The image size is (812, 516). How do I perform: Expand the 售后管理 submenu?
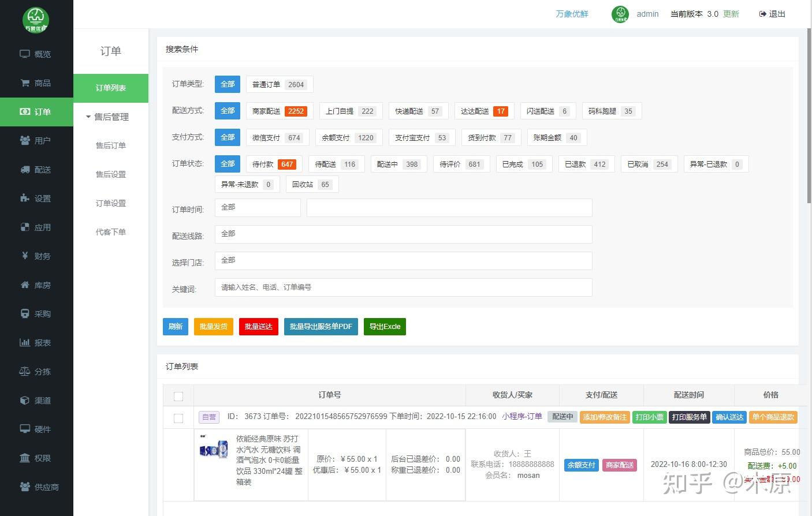click(111, 117)
